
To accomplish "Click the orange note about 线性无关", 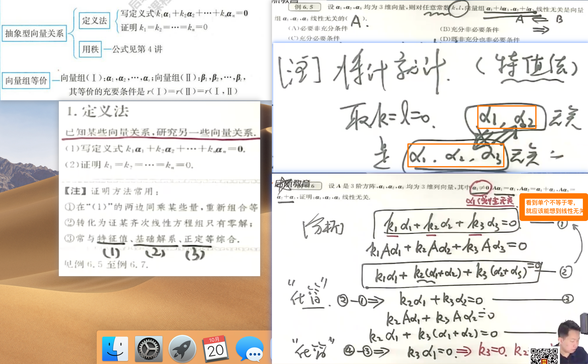I will coord(554,207).
